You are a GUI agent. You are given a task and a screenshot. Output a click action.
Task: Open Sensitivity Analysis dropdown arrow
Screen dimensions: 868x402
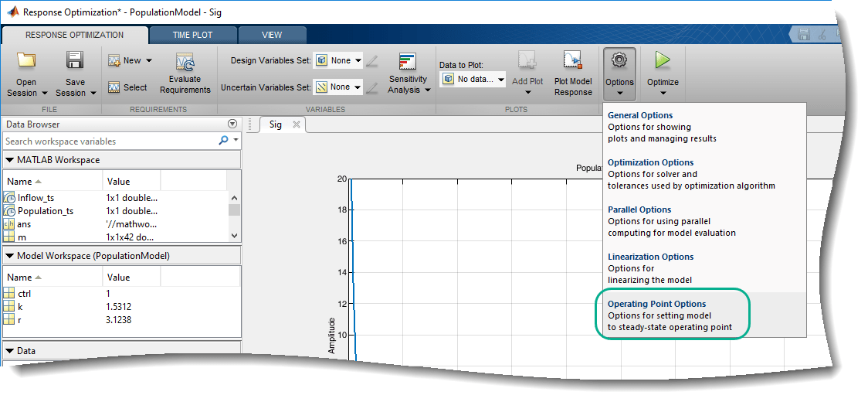tap(427, 90)
